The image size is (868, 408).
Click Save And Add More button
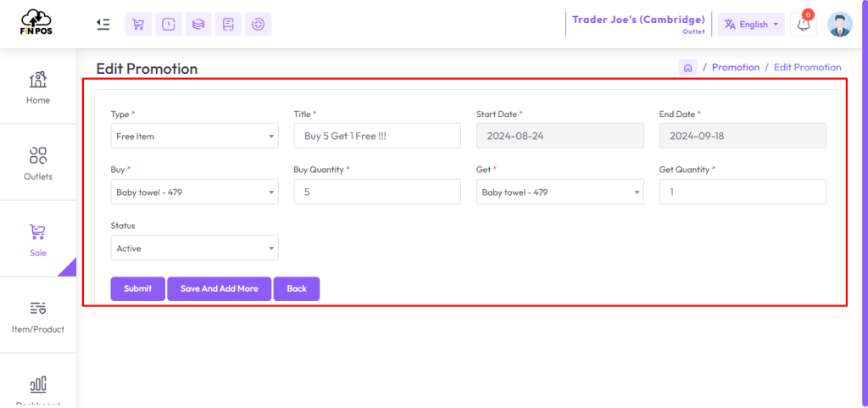pos(220,289)
